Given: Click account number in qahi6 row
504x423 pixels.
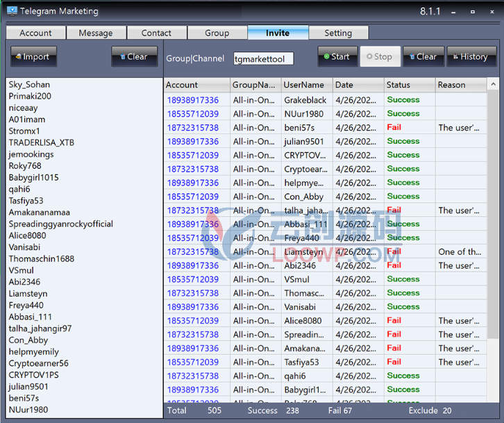Looking at the screenshot, I should [x=193, y=376].
